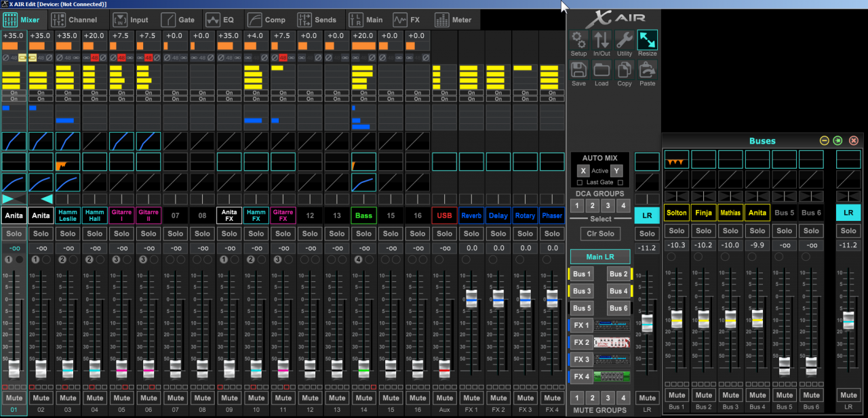868x418 pixels.
Task: Mute the USB Aux channel
Action: (x=444, y=398)
